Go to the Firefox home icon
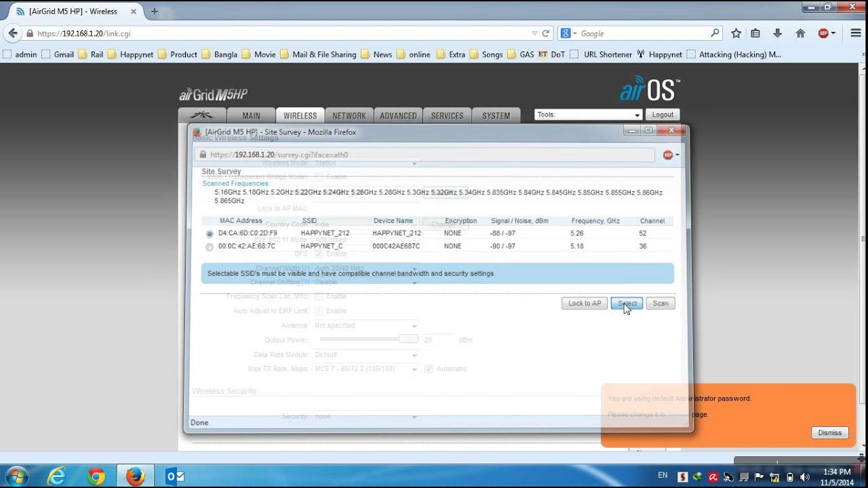The image size is (868, 488). [800, 33]
